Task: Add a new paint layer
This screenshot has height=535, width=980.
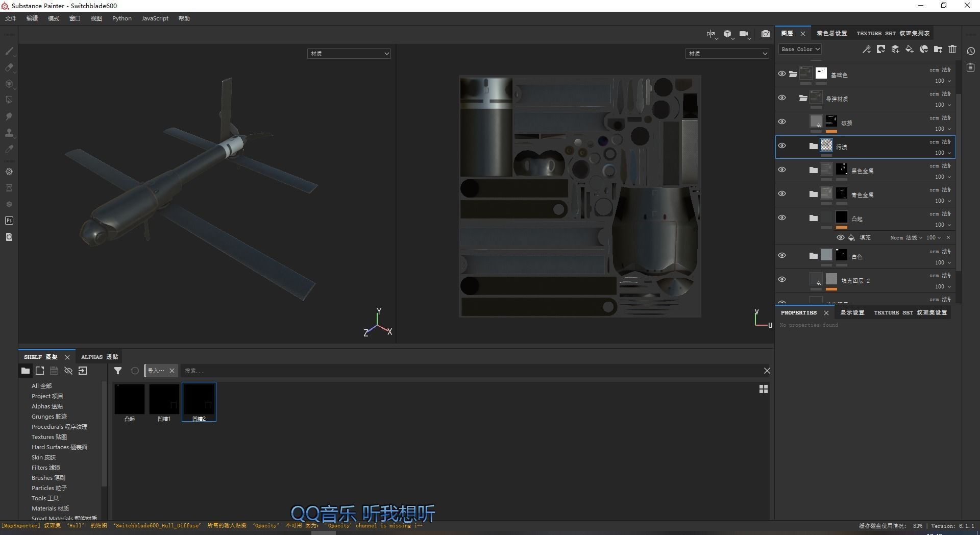Action: click(895, 49)
